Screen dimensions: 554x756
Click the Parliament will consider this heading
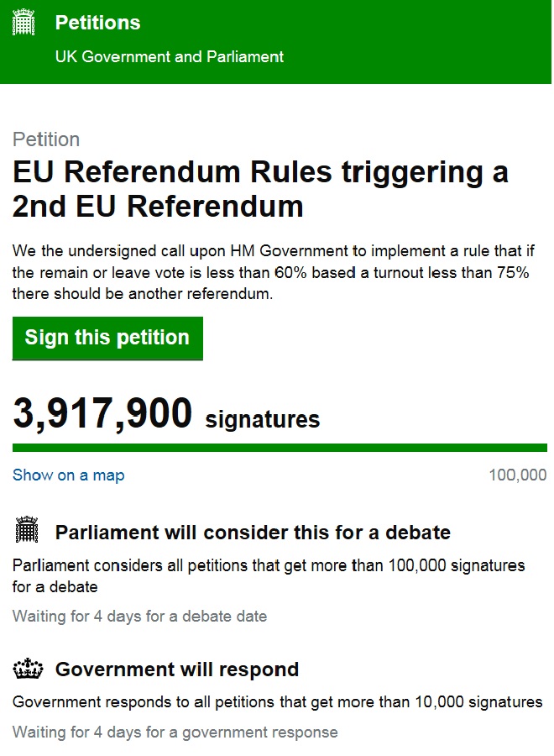click(x=253, y=533)
